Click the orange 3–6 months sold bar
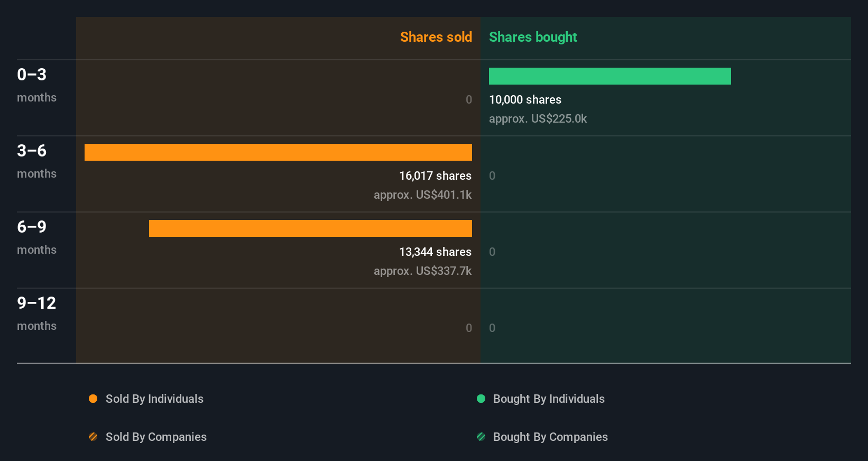Image resolution: width=868 pixels, height=461 pixels. [278, 152]
